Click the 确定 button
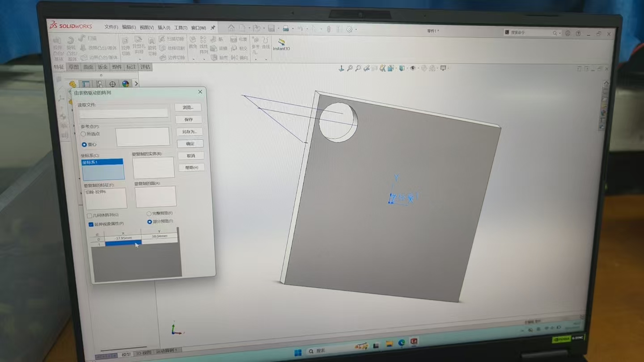Viewport: 644px width, 362px height. point(190,143)
